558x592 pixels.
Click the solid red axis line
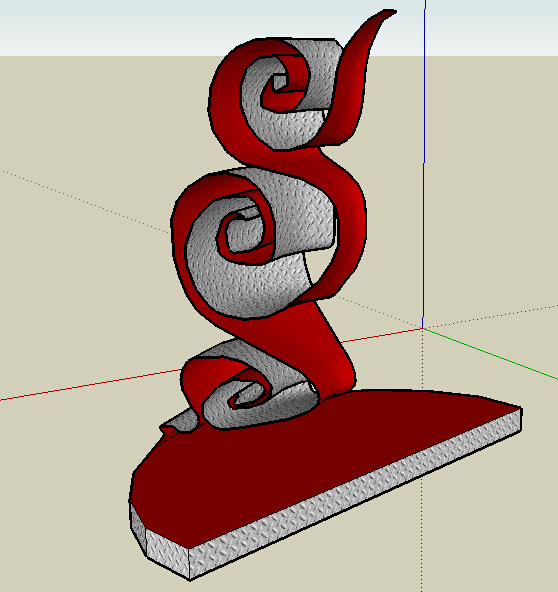[x=91, y=385]
